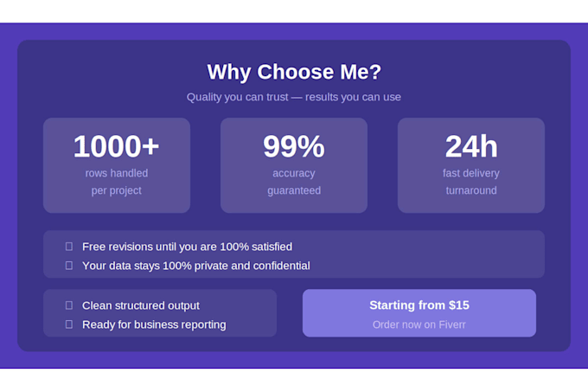
Task: Click the Ready for business reporting text
Action: tap(154, 325)
